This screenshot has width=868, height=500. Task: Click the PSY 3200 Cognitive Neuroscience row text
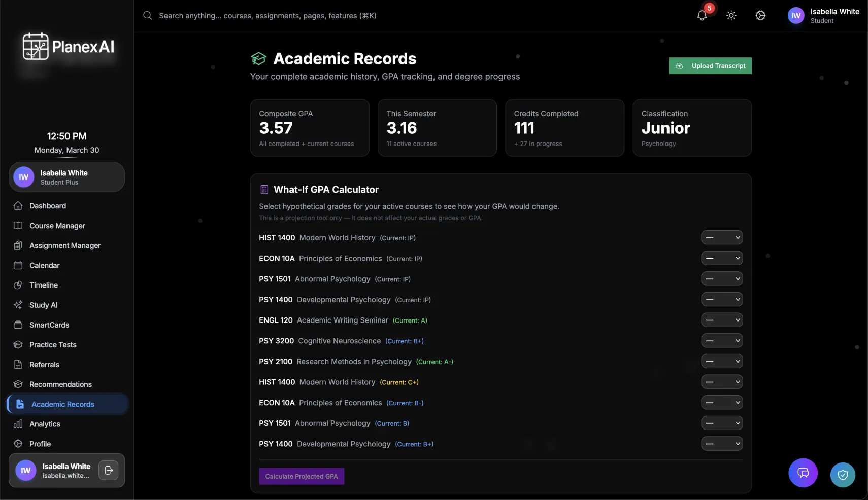coord(341,341)
